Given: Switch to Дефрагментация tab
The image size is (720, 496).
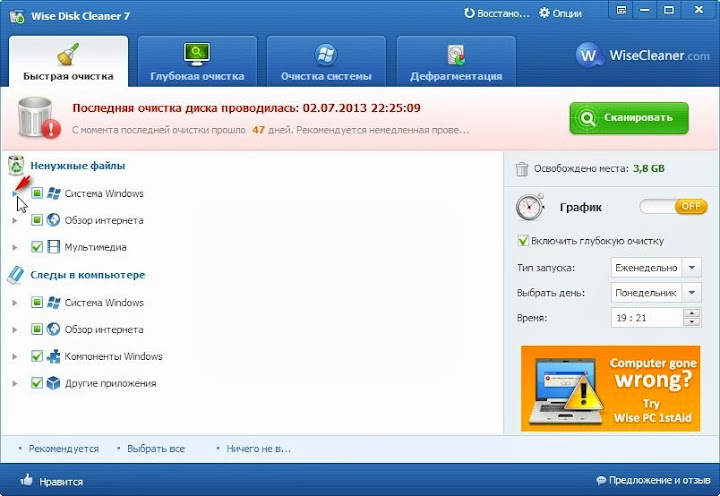Looking at the screenshot, I should tap(456, 61).
